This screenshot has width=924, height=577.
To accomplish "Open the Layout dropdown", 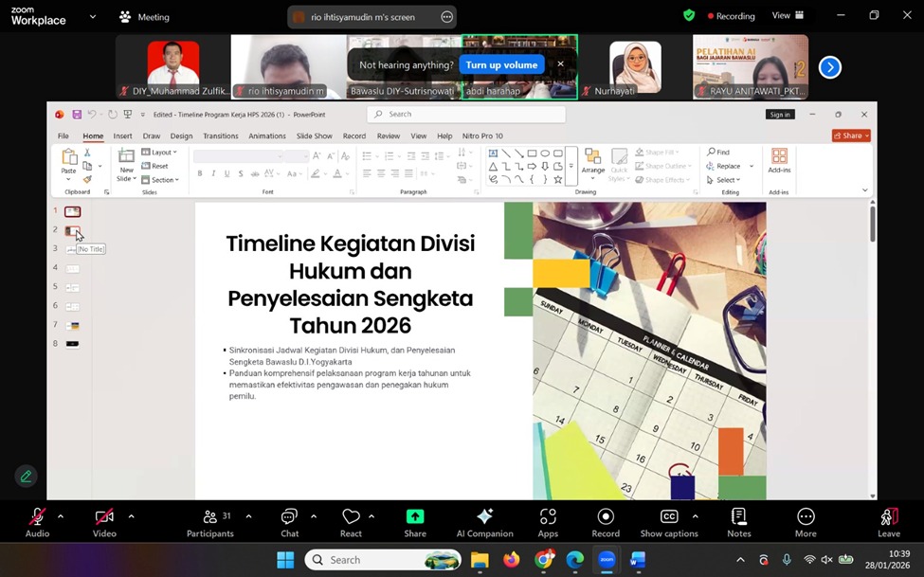I will point(159,152).
